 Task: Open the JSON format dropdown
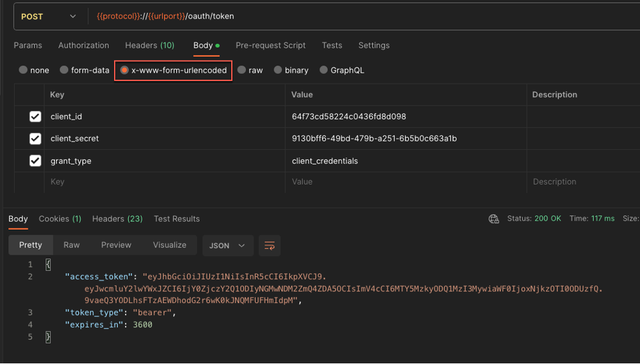tap(228, 246)
